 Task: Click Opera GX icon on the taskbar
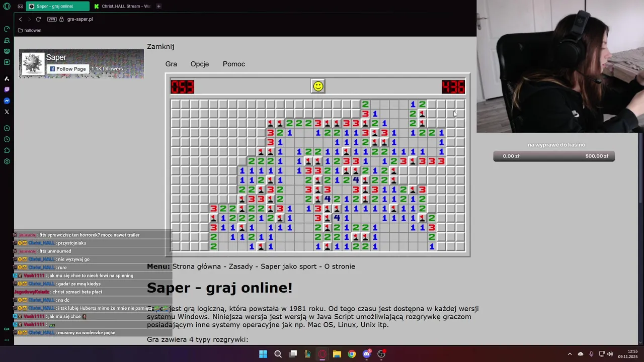tap(323, 354)
